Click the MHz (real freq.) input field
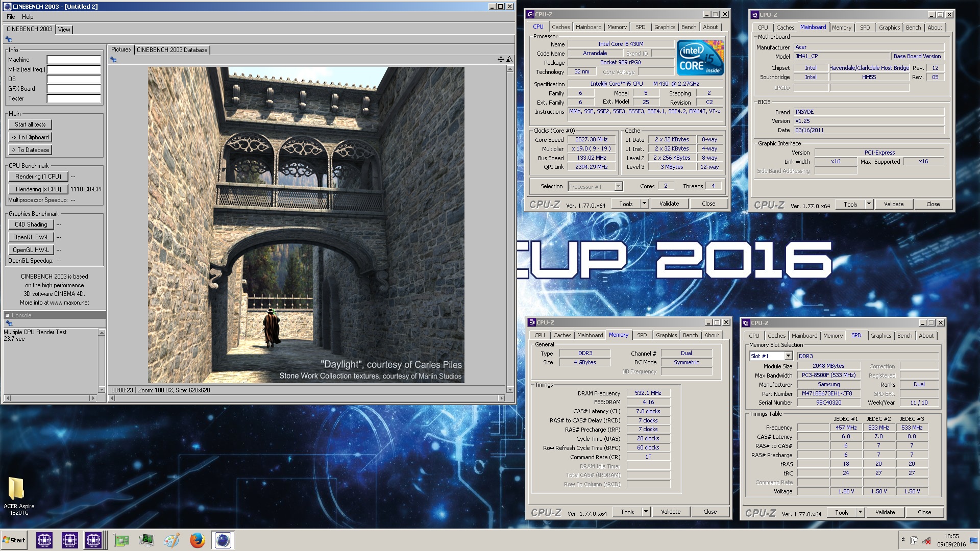This screenshot has height=551, width=980. [73, 69]
